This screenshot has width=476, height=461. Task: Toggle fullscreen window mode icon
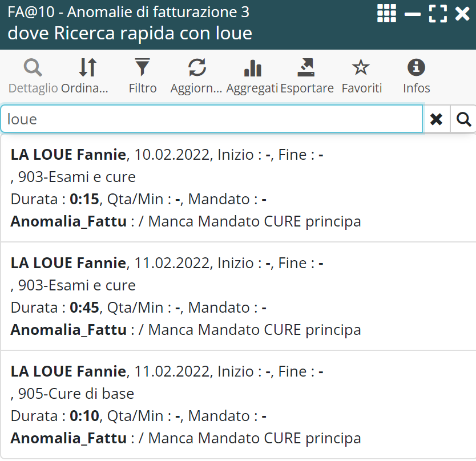click(x=438, y=13)
